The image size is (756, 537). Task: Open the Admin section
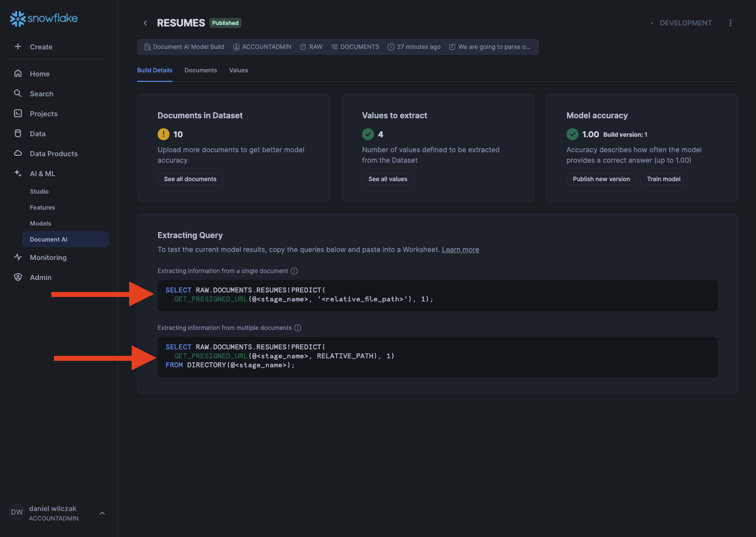40,277
